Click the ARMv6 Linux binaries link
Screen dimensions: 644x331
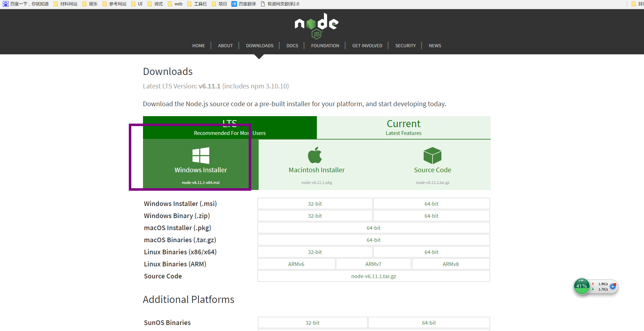click(296, 264)
